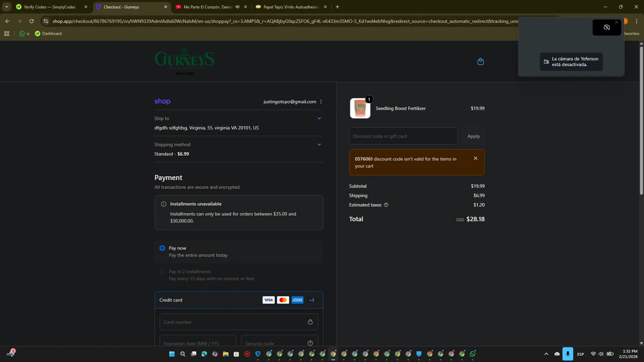Select the Mastercard logo
Image resolution: width=644 pixels, height=362 pixels.
(x=283, y=300)
